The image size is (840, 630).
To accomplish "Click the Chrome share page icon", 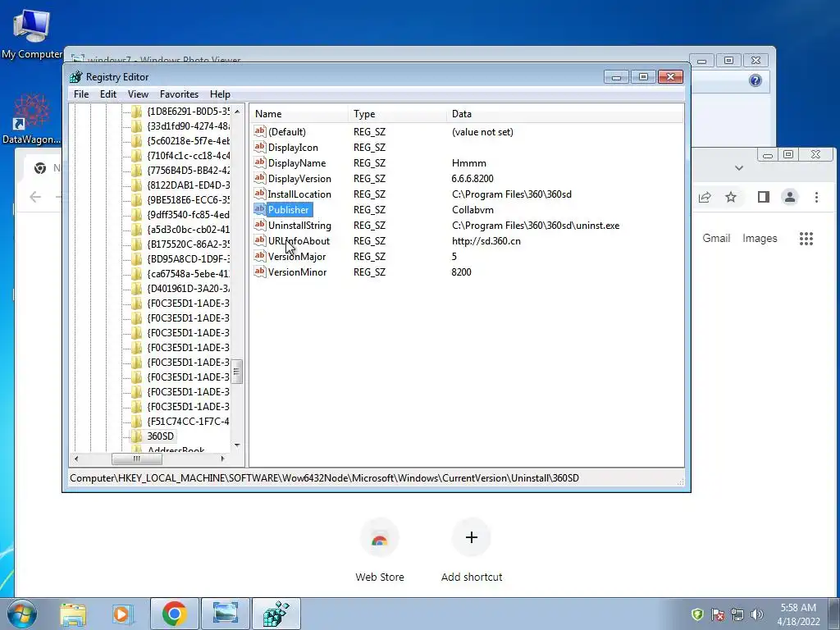I will pyautogui.click(x=705, y=197).
